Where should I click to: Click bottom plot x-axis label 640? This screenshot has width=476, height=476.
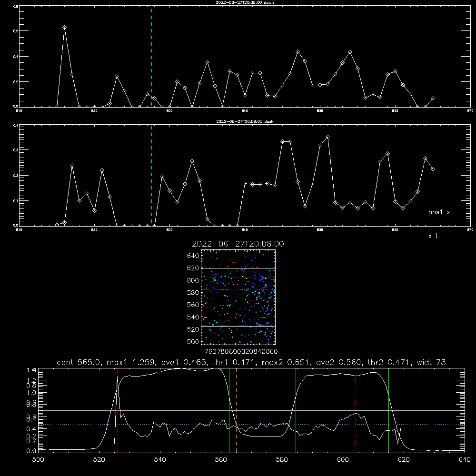pyautogui.click(x=465, y=460)
